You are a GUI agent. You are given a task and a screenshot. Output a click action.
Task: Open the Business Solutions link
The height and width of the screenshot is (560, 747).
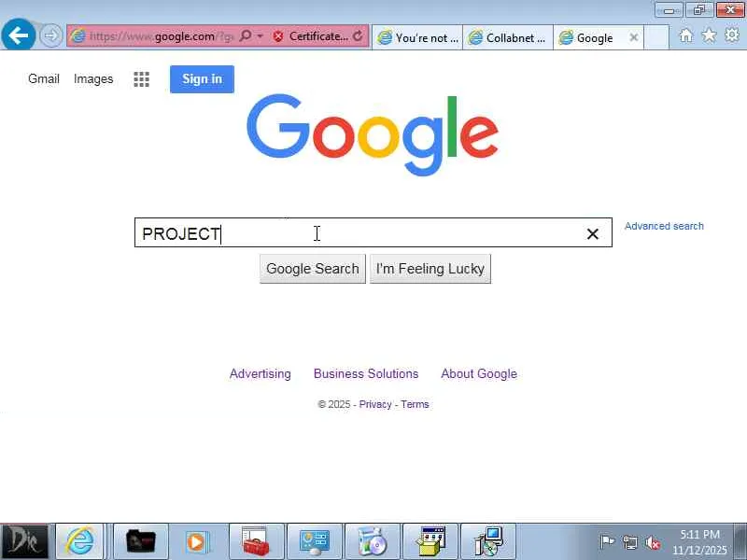(366, 374)
